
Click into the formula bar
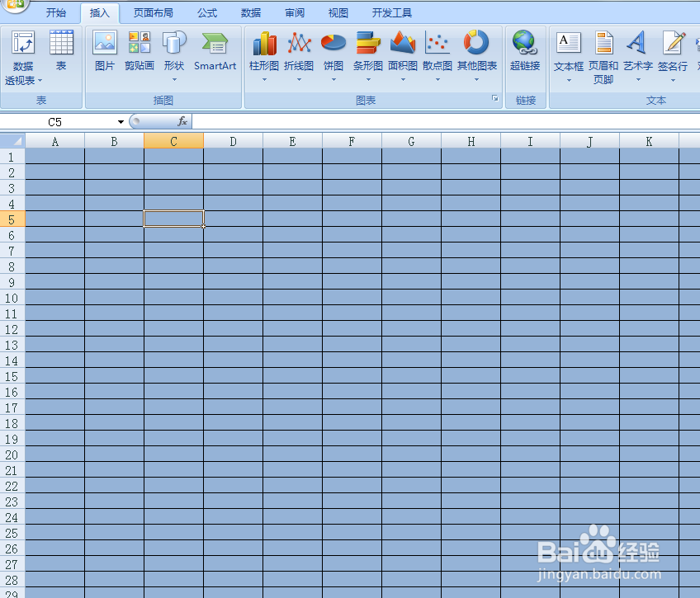(446, 121)
